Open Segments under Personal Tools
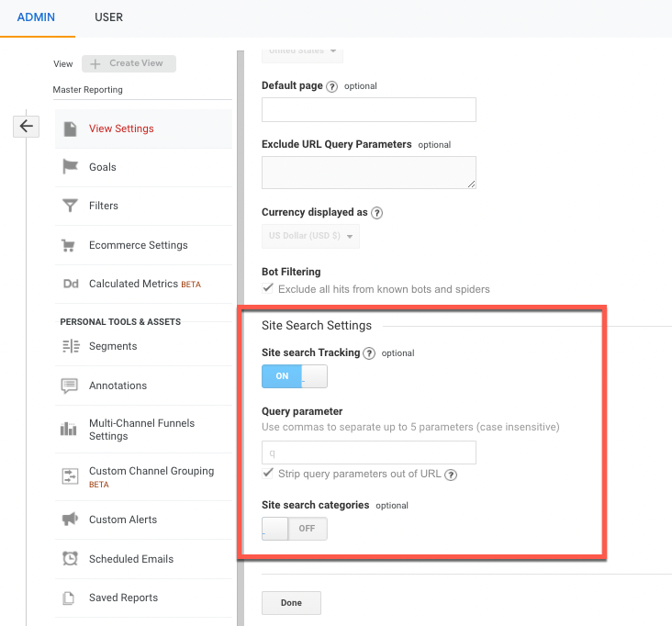The width and height of the screenshot is (672, 626). point(143,346)
